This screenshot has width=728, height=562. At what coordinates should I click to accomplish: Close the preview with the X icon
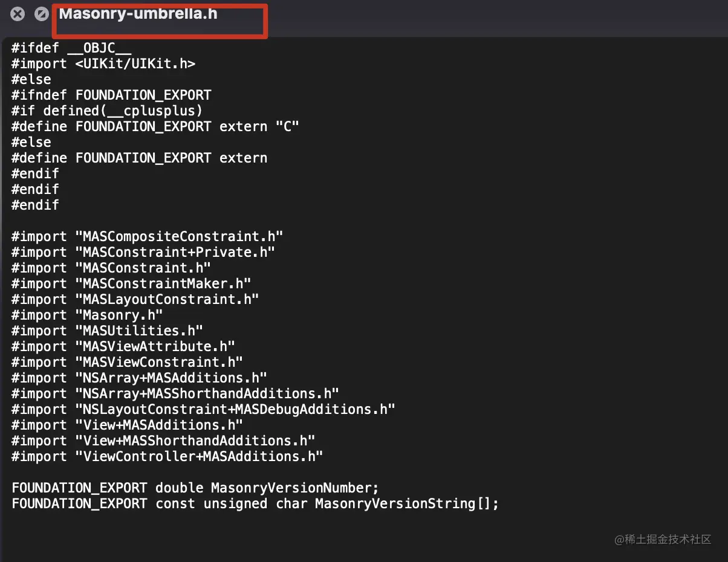click(x=18, y=14)
